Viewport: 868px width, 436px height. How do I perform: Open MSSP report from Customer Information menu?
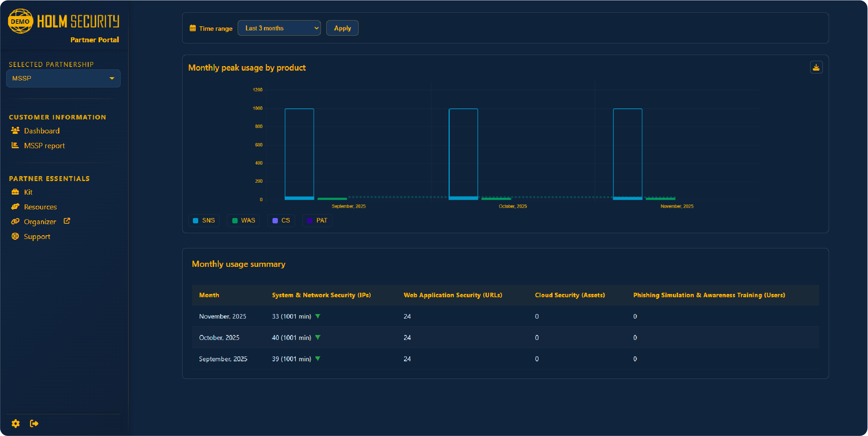[44, 145]
